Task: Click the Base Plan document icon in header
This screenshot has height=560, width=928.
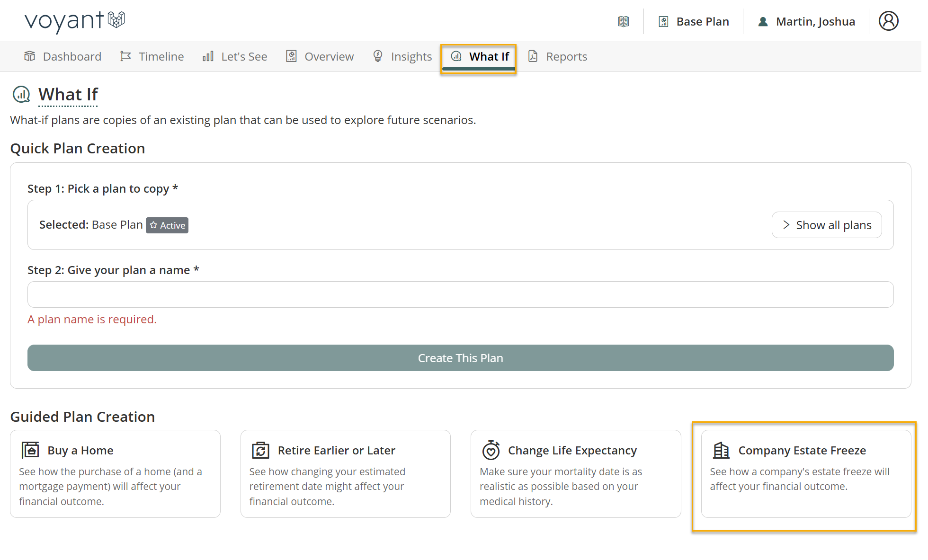Action: click(x=663, y=22)
